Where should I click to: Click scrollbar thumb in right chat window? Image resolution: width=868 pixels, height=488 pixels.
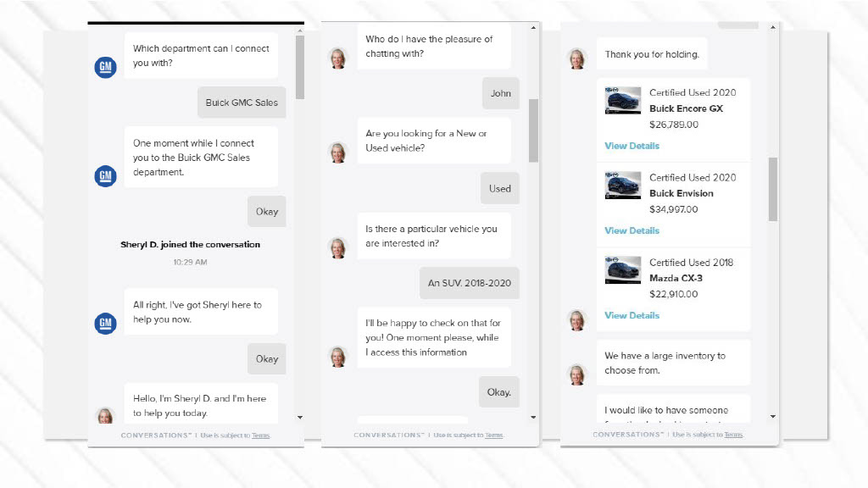(x=773, y=189)
